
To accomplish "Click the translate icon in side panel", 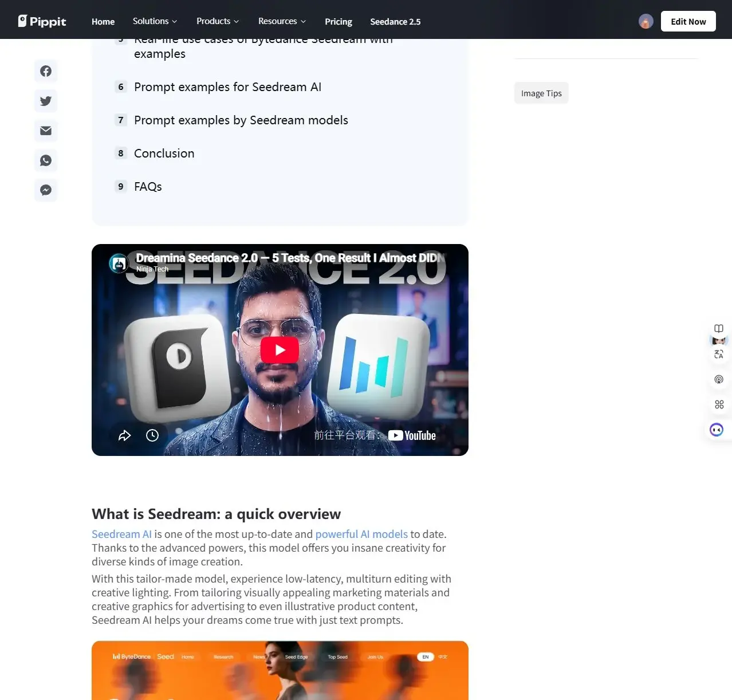I will point(719,354).
